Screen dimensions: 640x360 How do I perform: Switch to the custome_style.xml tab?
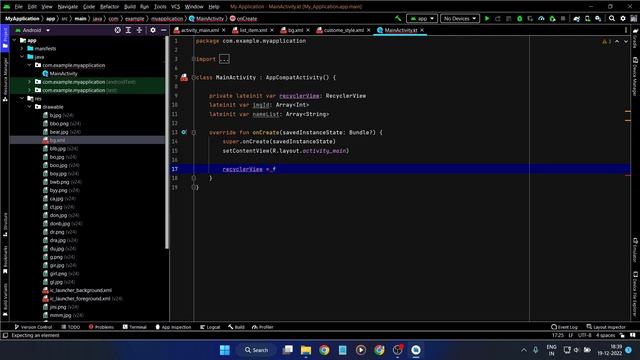click(343, 30)
